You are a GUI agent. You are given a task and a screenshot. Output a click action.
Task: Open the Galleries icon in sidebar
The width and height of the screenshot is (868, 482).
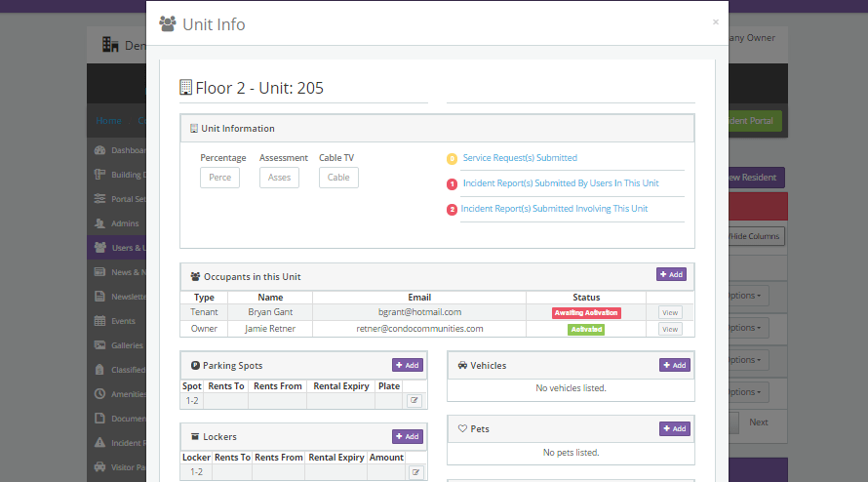(x=99, y=345)
